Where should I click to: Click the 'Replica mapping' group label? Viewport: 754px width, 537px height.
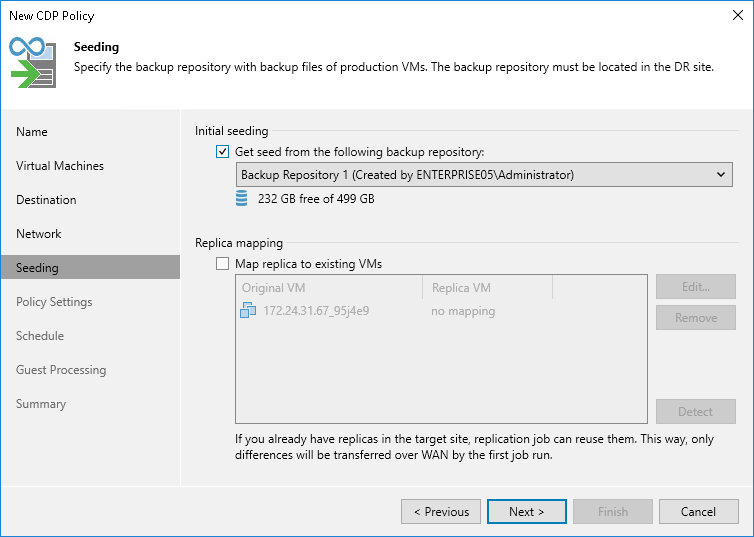pos(239,243)
